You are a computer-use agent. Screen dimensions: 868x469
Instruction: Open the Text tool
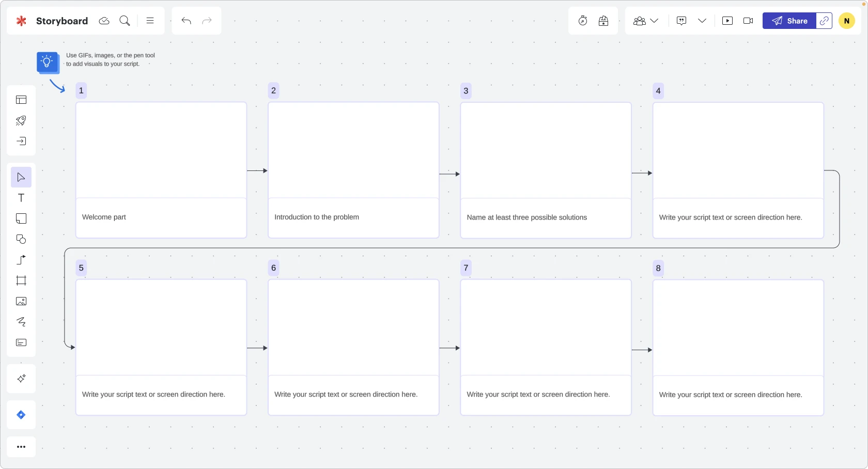click(21, 198)
